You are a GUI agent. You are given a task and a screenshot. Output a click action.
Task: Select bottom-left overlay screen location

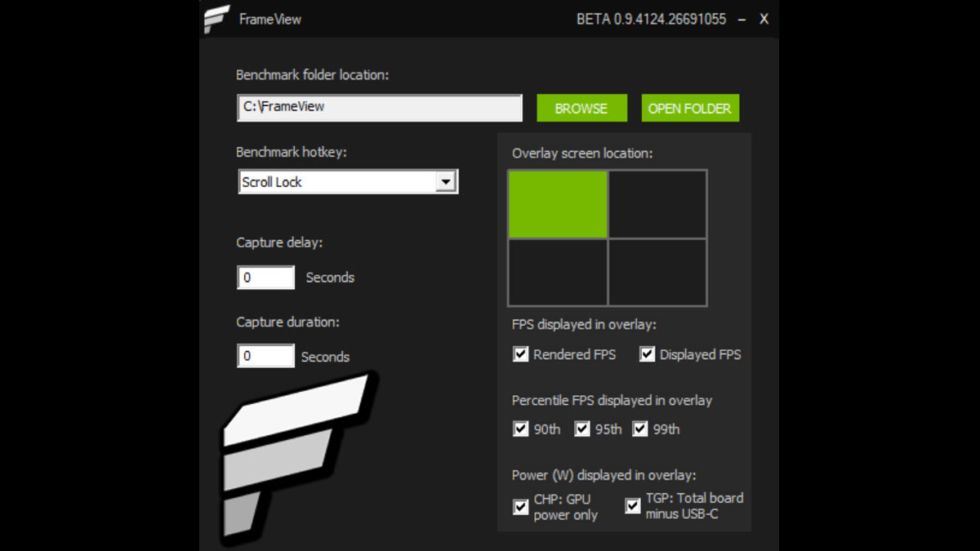tap(558, 272)
